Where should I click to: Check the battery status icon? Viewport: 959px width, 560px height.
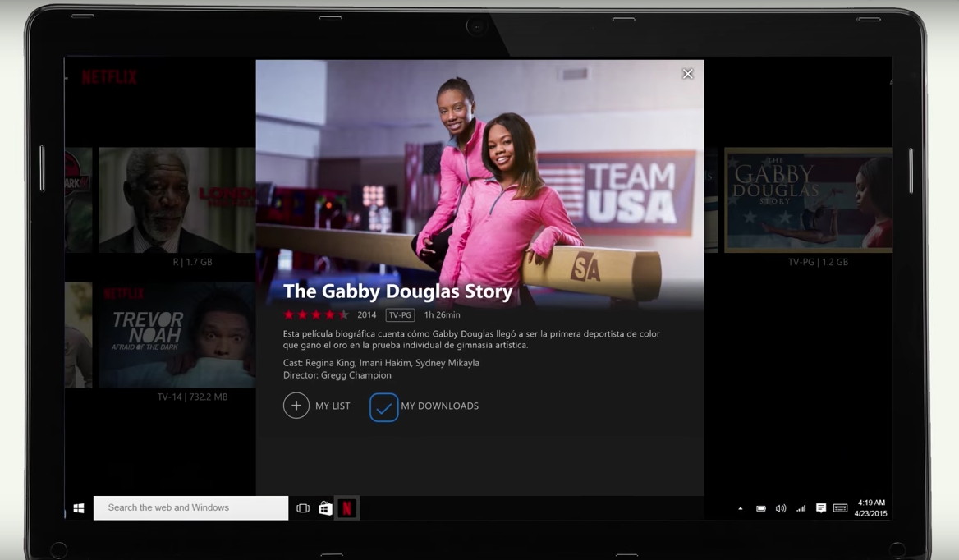click(x=760, y=509)
